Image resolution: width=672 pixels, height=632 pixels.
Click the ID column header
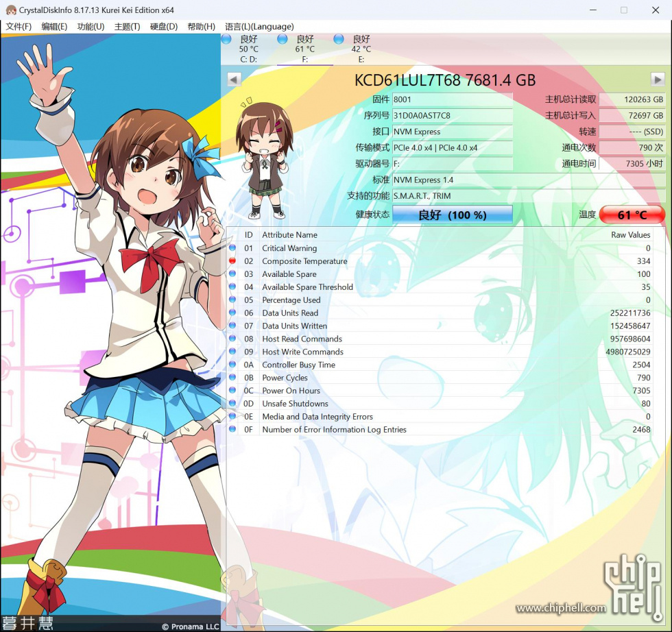click(248, 235)
